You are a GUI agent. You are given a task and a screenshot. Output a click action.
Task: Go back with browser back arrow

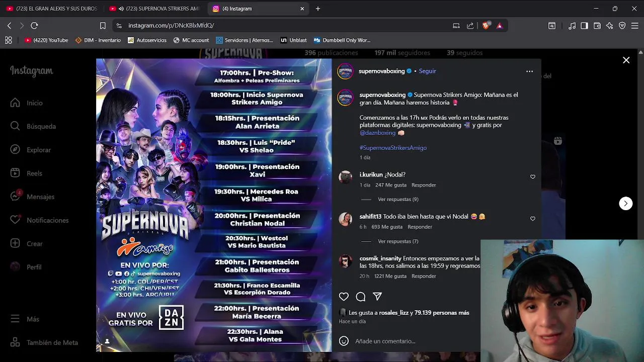[9, 26]
